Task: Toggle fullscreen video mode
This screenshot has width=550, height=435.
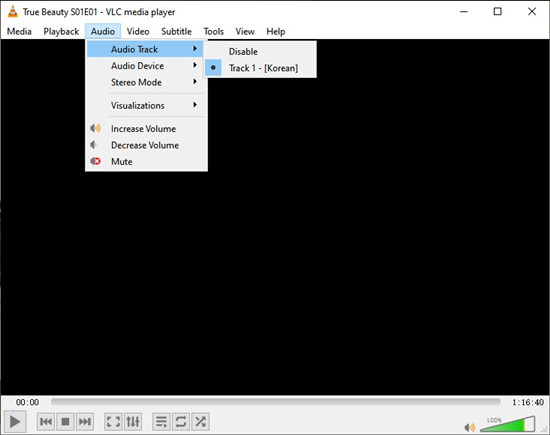Action: click(113, 421)
